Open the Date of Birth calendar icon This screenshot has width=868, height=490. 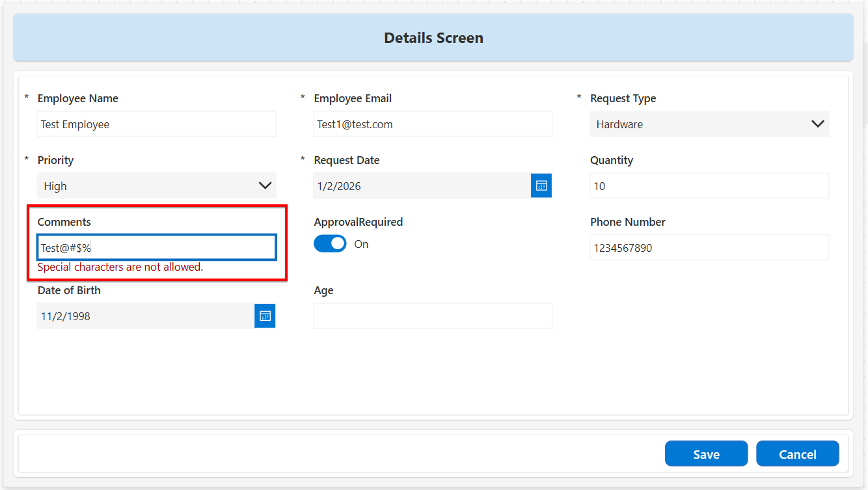tap(265, 316)
